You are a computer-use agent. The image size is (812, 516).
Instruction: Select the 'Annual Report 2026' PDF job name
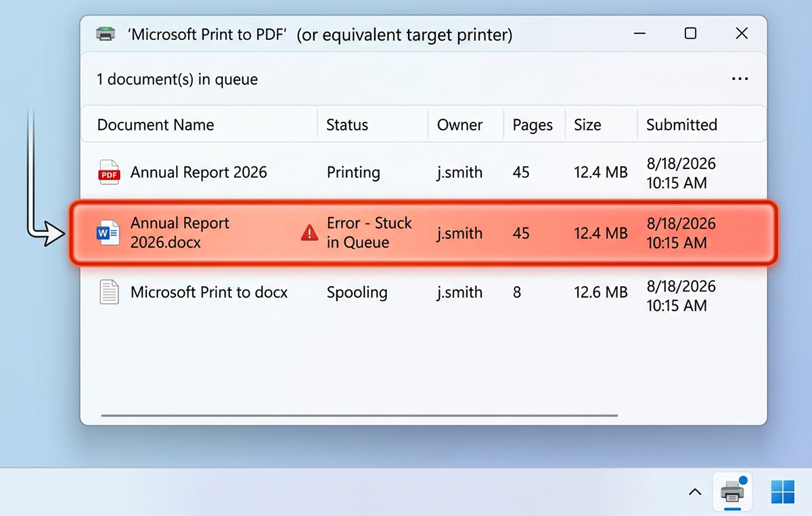point(199,172)
